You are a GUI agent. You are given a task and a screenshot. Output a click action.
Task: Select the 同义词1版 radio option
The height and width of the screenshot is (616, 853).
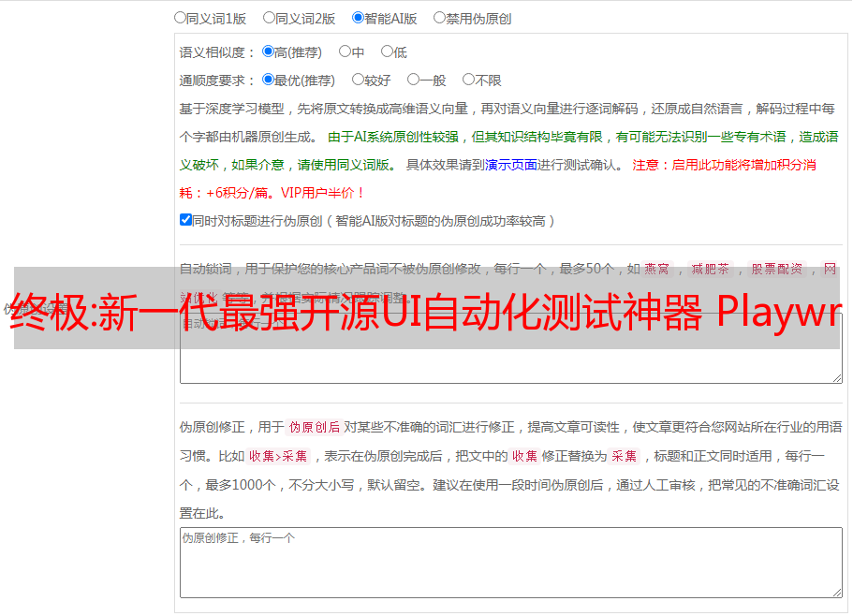180,18
